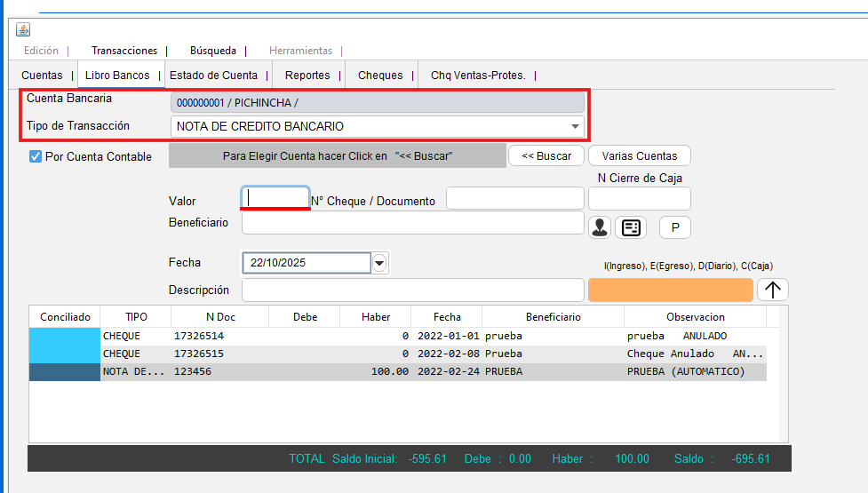Click the Fecha date field showing 22/10/2025
Image resolution: width=868 pixels, height=493 pixels.
pos(306,263)
